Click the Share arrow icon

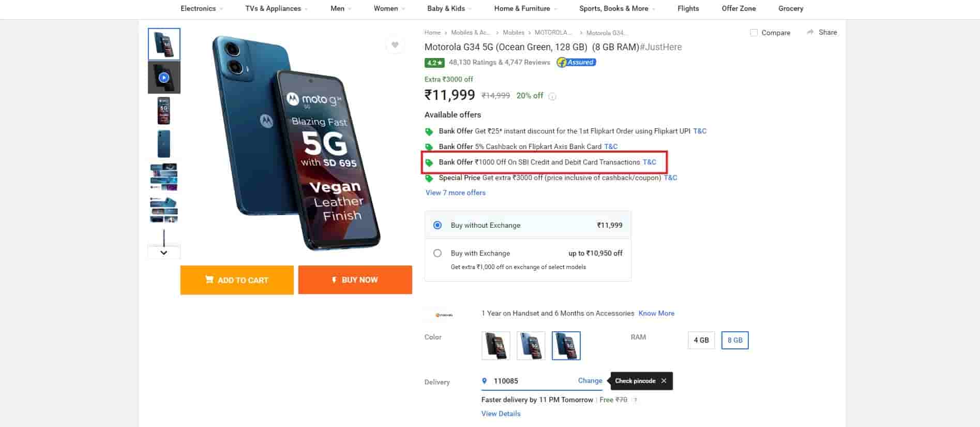pos(810,32)
